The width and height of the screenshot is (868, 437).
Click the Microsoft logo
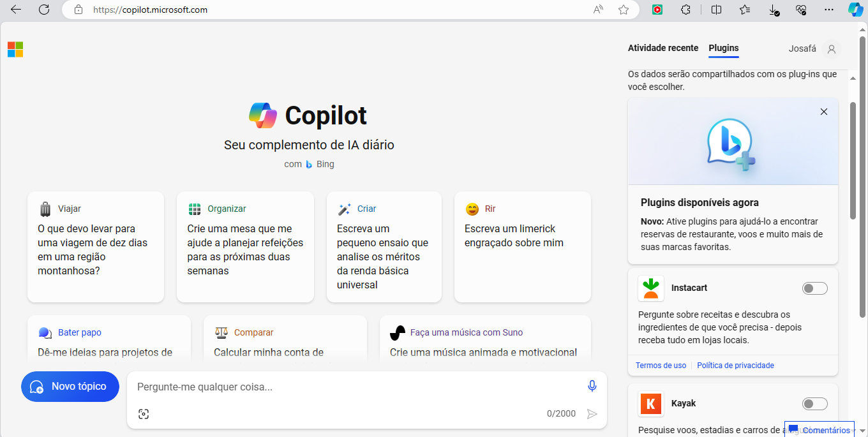15,49
